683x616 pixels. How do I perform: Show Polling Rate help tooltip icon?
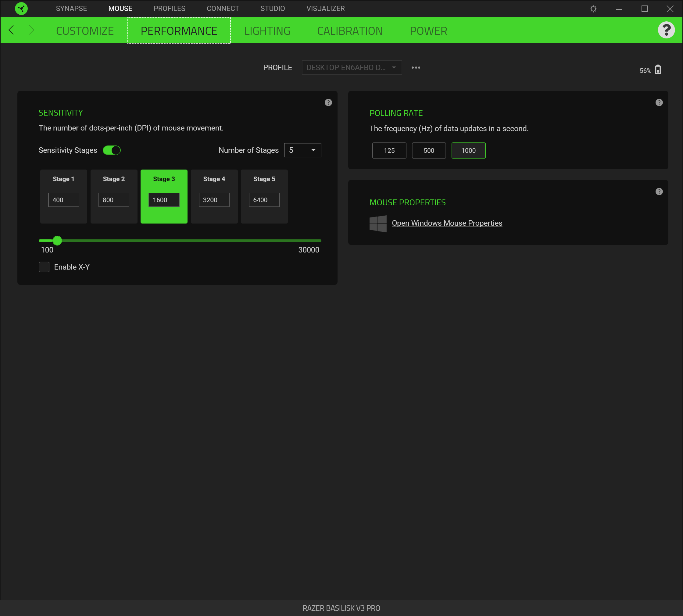click(659, 102)
